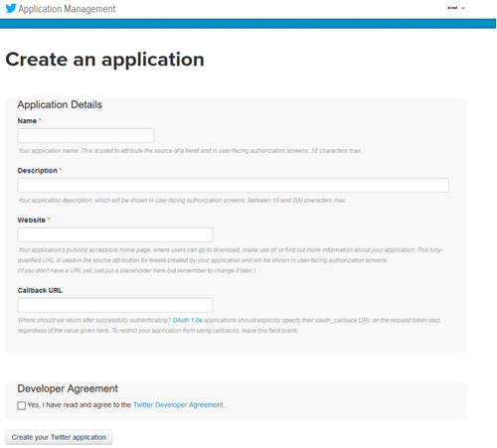Click the Twitter bird logo
The width and height of the screenshot is (497, 448).
coord(11,8)
